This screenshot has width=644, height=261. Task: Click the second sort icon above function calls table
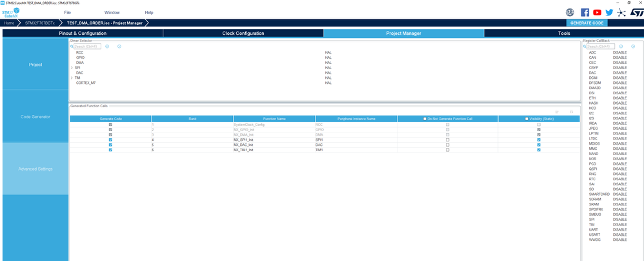pos(571,111)
